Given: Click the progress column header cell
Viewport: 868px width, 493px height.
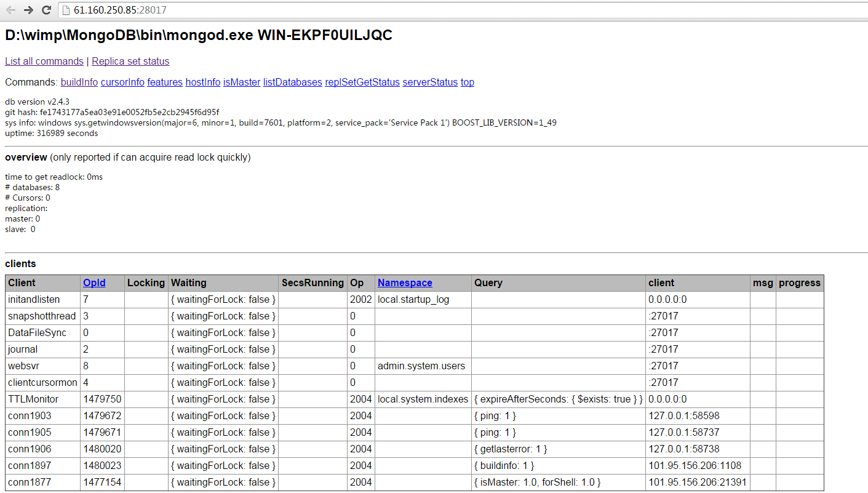Looking at the screenshot, I should [800, 283].
